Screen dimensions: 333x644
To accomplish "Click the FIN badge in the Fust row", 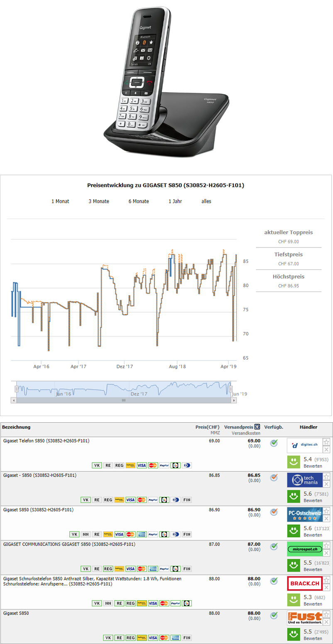I will (187, 638).
